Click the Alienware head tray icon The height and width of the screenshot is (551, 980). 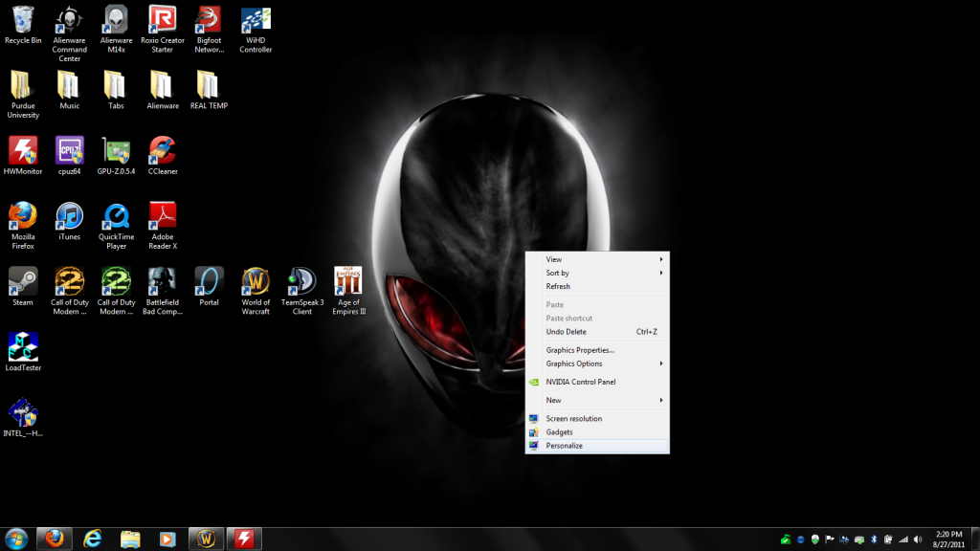pyautogui.click(x=815, y=540)
